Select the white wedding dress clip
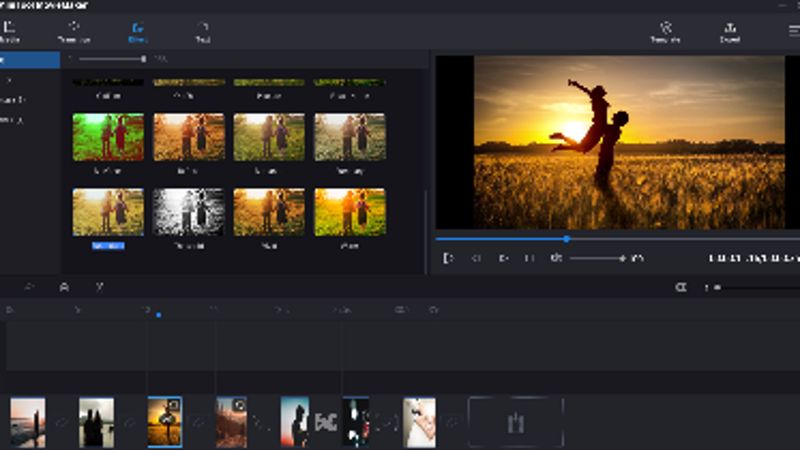 pyautogui.click(x=419, y=422)
